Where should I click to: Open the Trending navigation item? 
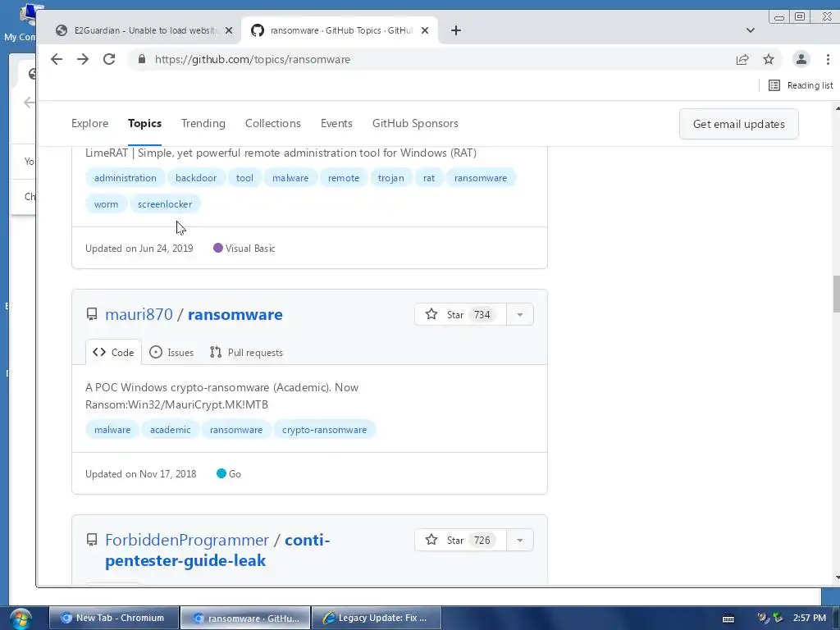(x=203, y=123)
